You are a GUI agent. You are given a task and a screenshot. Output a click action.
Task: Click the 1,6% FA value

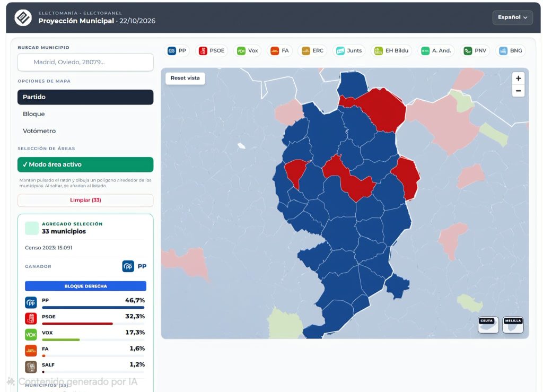pos(137,349)
